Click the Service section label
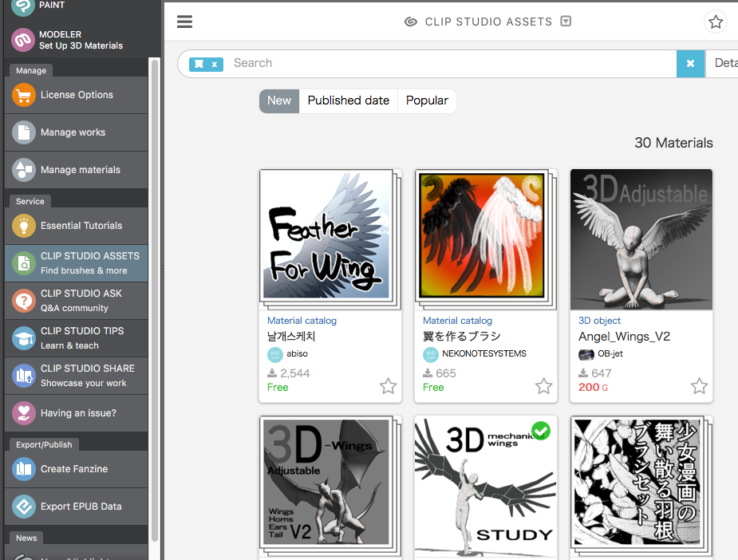Image resolution: width=738 pixels, height=560 pixels. (x=30, y=201)
